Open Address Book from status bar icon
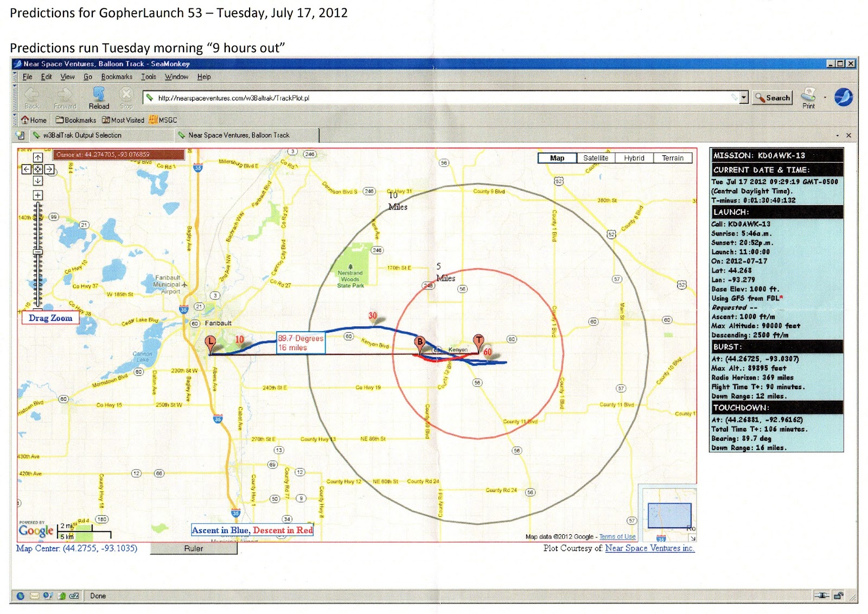 (61, 596)
